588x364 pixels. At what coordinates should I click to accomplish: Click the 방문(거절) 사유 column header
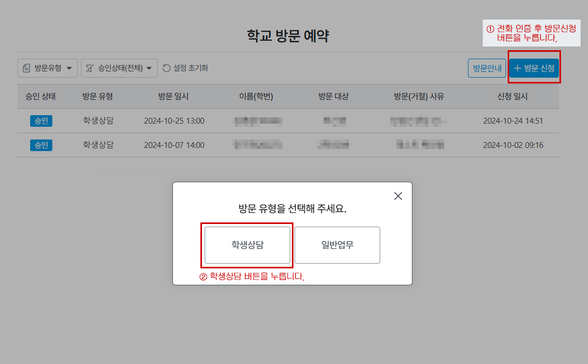coord(419,96)
